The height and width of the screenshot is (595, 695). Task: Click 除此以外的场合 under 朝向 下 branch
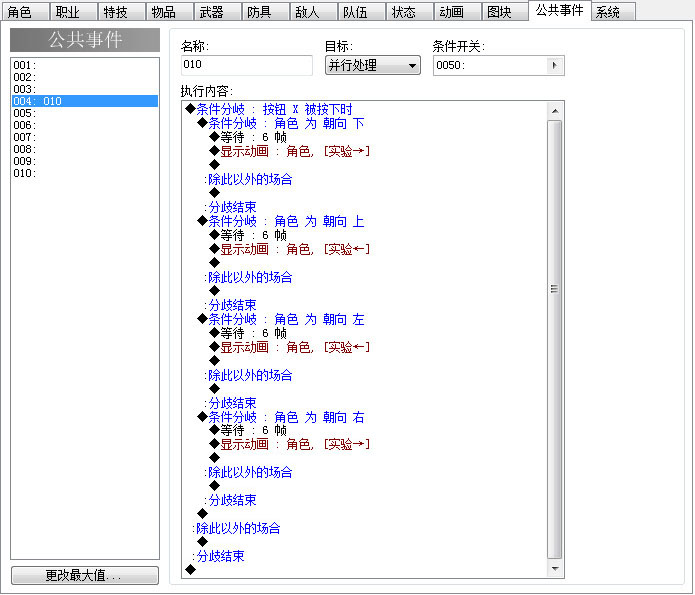tap(248, 179)
